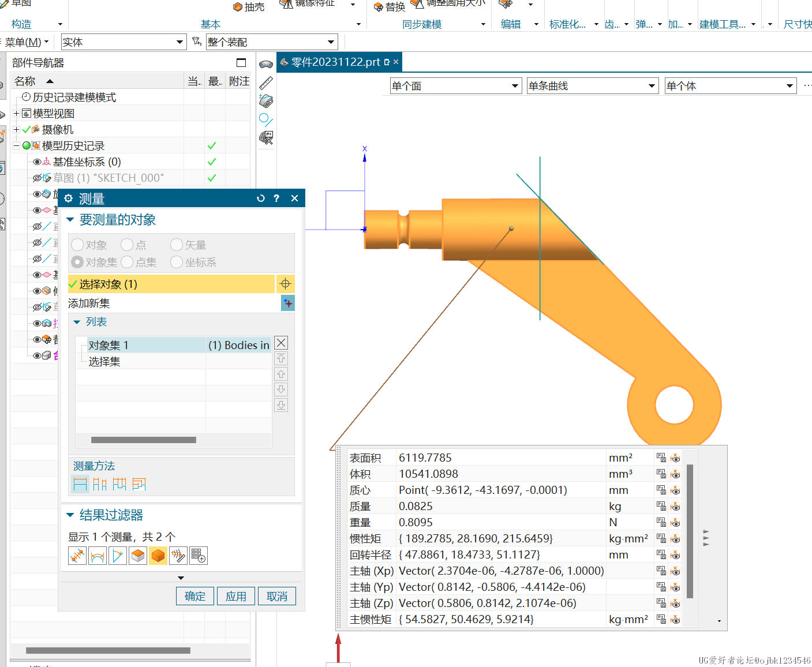The height and width of the screenshot is (667, 812).
Task: Toggle the face properties result filter icon
Action: coord(138,556)
